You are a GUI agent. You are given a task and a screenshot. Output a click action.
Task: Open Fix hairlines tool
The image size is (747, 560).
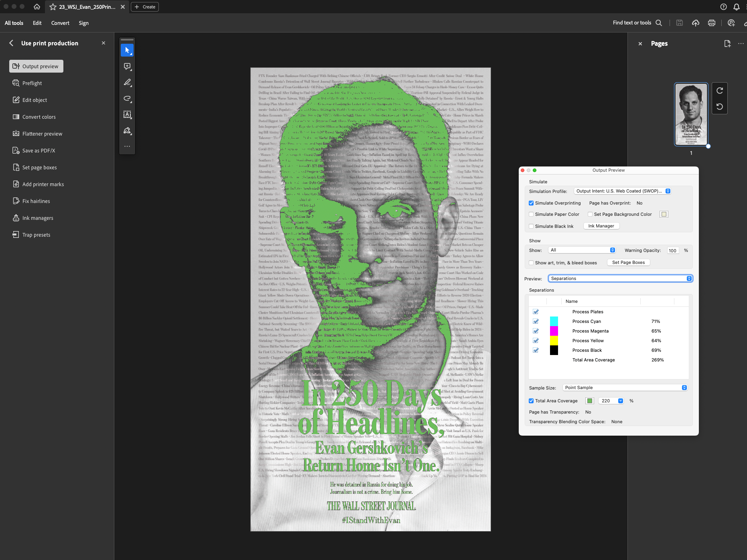(31, 201)
